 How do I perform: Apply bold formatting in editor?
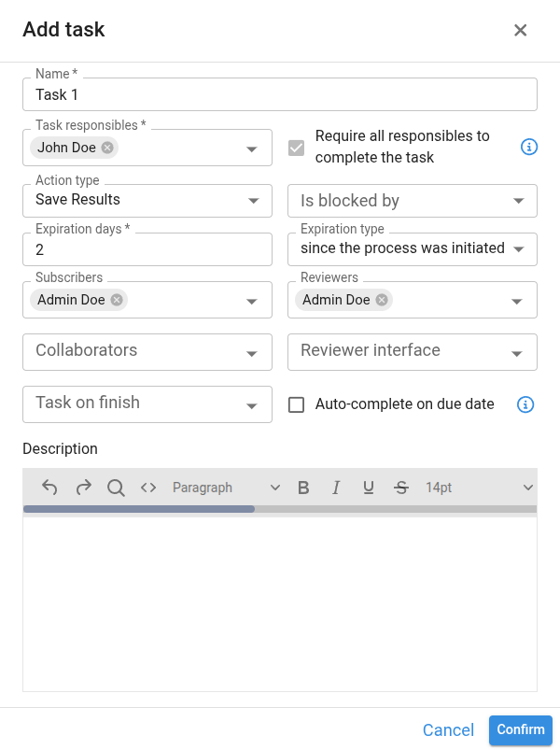[x=303, y=488]
